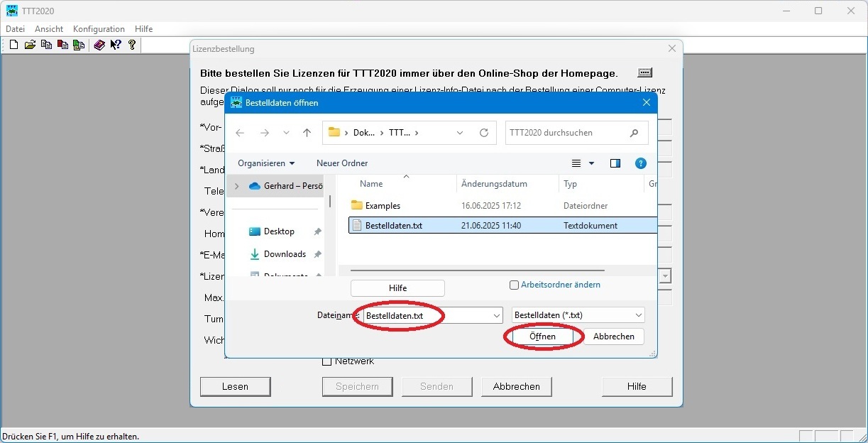
Task: Click the TTT2020 app icon in the main title bar
Action: point(12,11)
